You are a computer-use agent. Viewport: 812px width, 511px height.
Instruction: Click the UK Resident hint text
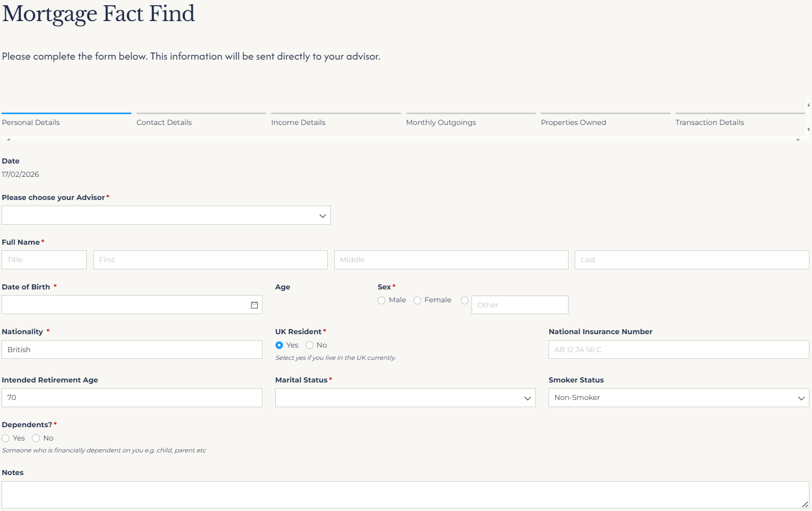[x=335, y=358]
